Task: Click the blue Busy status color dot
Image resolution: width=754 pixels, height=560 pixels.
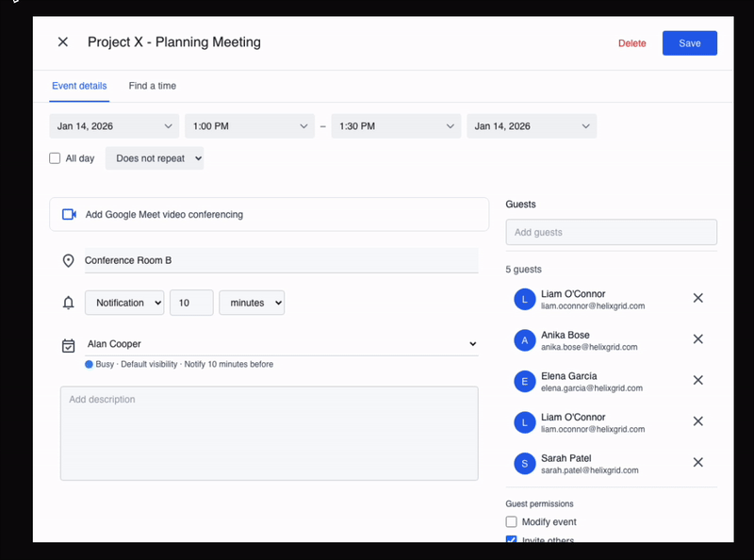Action: [89, 364]
